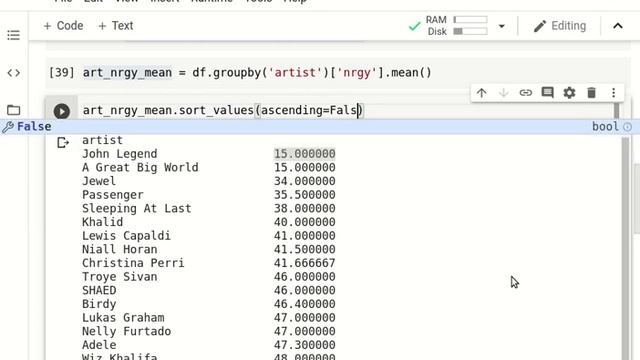Image resolution: width=640 pixels, height=360 pixels.
Task: Click the connected checkmark status icon
Action: pos(414,27)
